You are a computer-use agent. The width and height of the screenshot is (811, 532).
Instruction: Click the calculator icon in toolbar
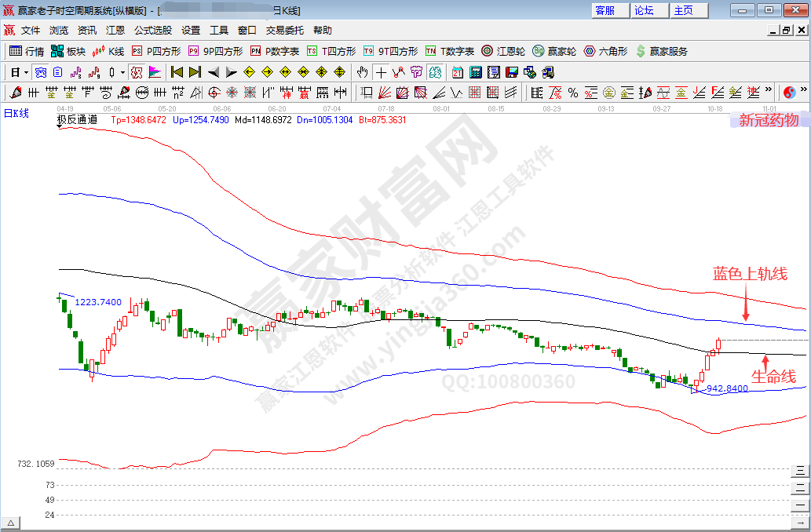(475, 72)
